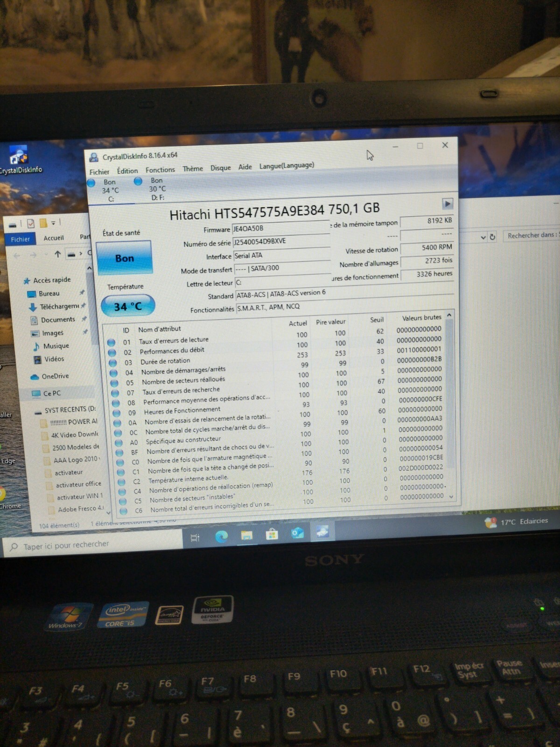Image resolution: width=560 pixels, height=747 pixels.
Task: Click the 3326 heures power-on hours value
Action: [x=427, y=274]
